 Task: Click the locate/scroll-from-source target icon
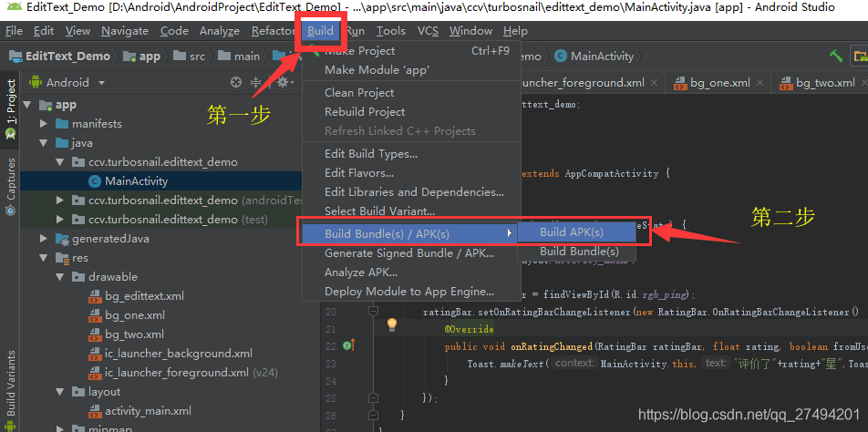click(236, 82)
